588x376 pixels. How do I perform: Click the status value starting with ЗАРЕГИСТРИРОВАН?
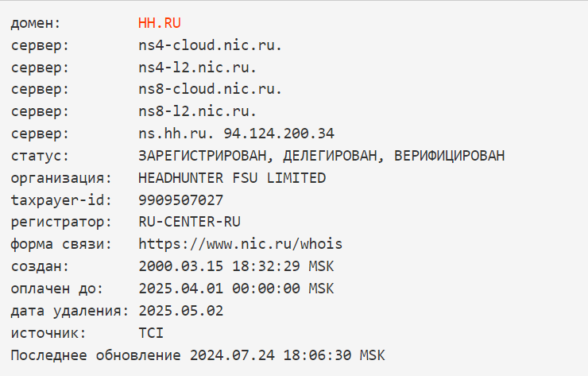point(321,156)
